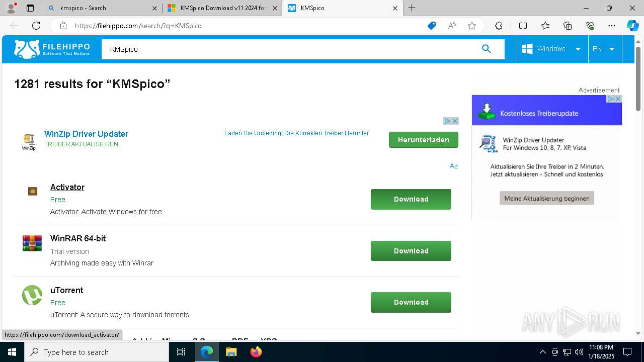Click the browser address bar URL

click(138, 26)
